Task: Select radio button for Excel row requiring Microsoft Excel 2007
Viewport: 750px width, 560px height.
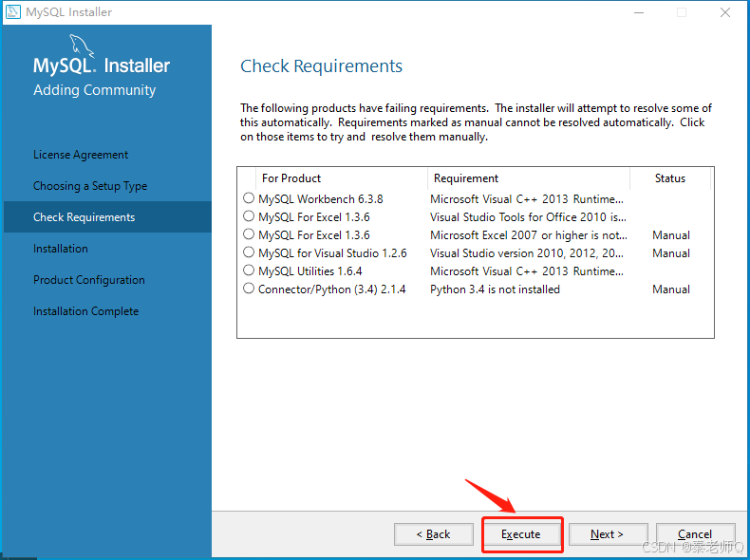Action: (x=248, y=234)
